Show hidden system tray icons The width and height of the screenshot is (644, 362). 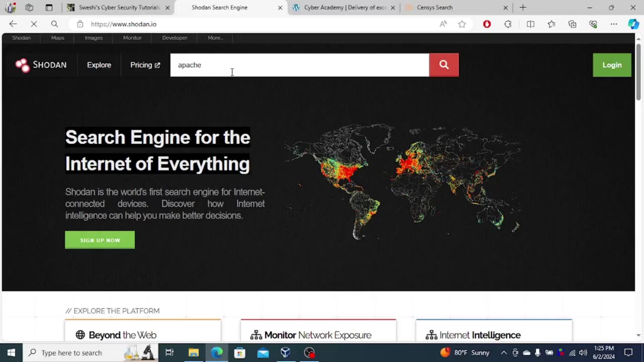(x=504, y=352)
